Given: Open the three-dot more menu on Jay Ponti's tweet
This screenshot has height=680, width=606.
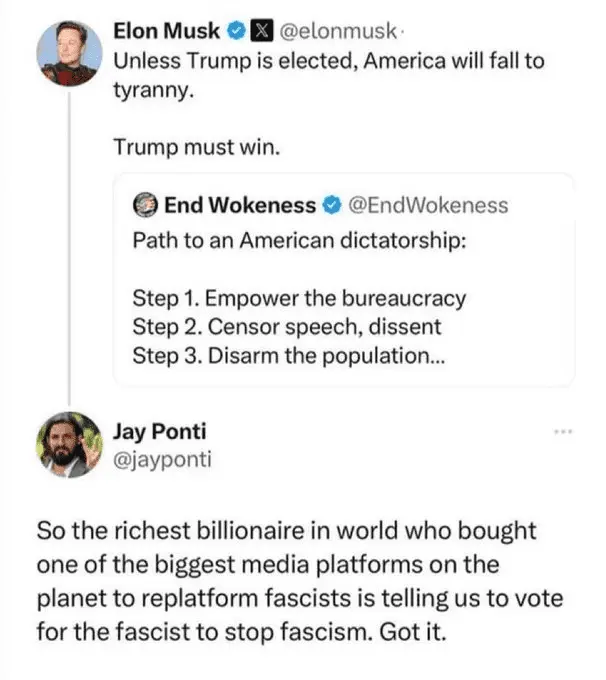Looking at the screenshot, I should click(564, 432).
